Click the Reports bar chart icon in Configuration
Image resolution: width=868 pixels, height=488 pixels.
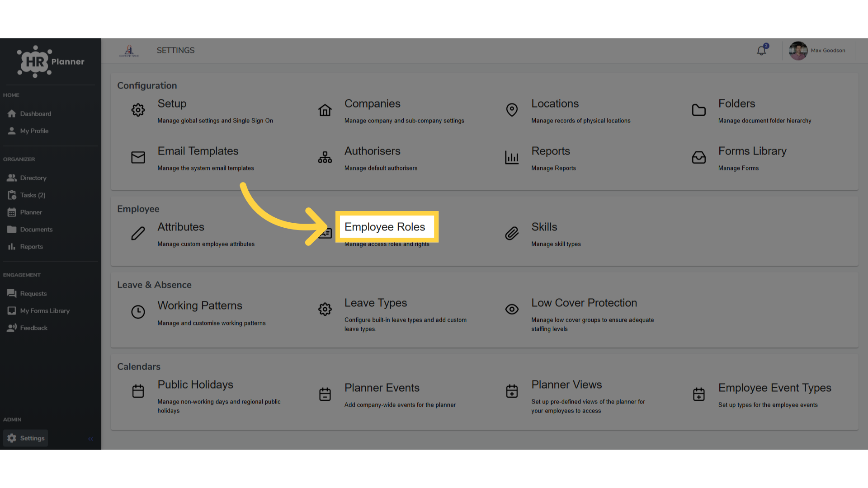pos(512,157)
